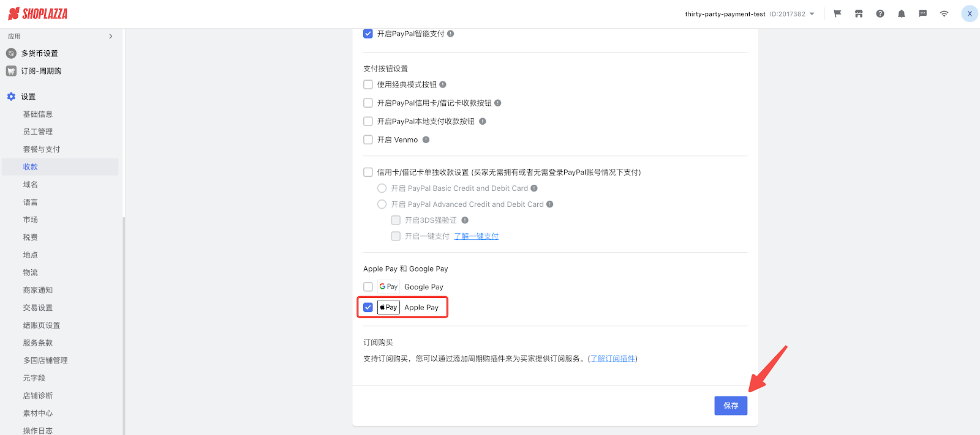The height and width of the screenshot is (435, 980).
Task: Open the chat message icon
Action: click(x=923, y=13)
